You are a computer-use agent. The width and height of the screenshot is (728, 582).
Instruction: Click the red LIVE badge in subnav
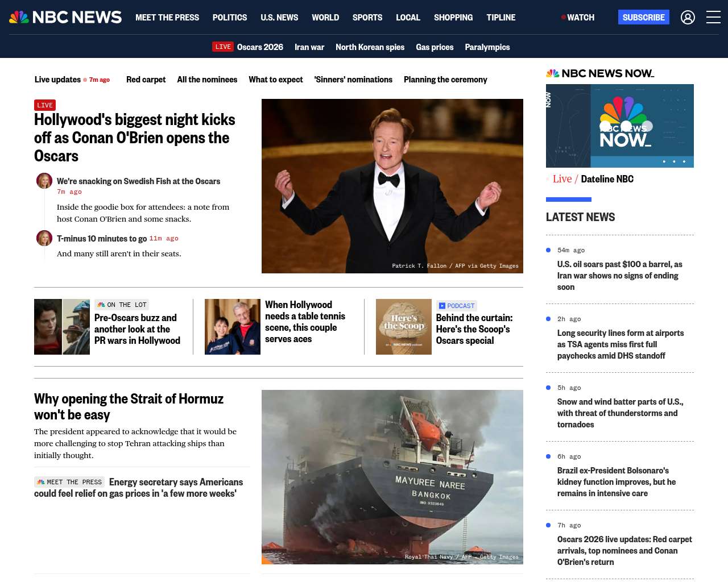tap(223, 47)
